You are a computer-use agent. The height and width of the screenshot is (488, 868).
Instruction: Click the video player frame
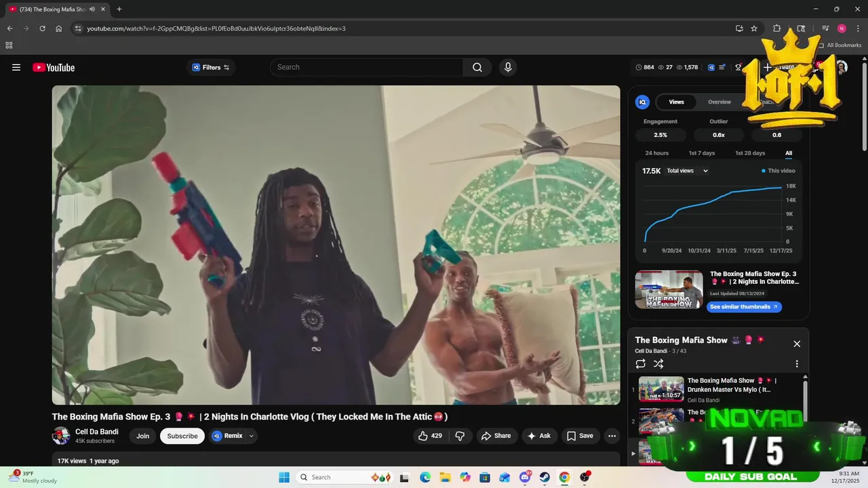[x=336, y=245]
